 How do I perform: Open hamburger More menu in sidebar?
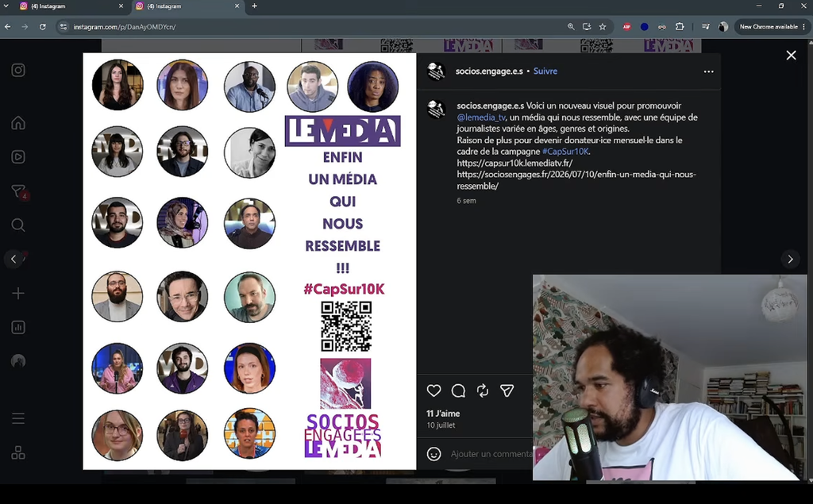[x=18, y=418]
